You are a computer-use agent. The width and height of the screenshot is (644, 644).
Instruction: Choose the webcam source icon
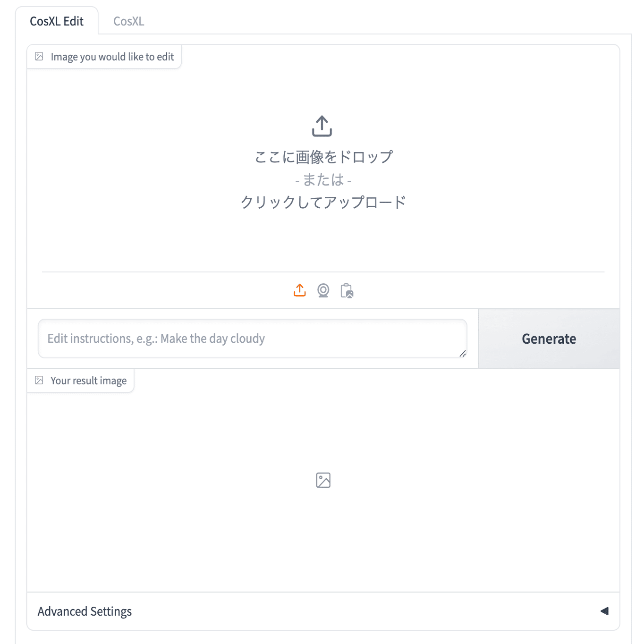click(x=323, y=290)
